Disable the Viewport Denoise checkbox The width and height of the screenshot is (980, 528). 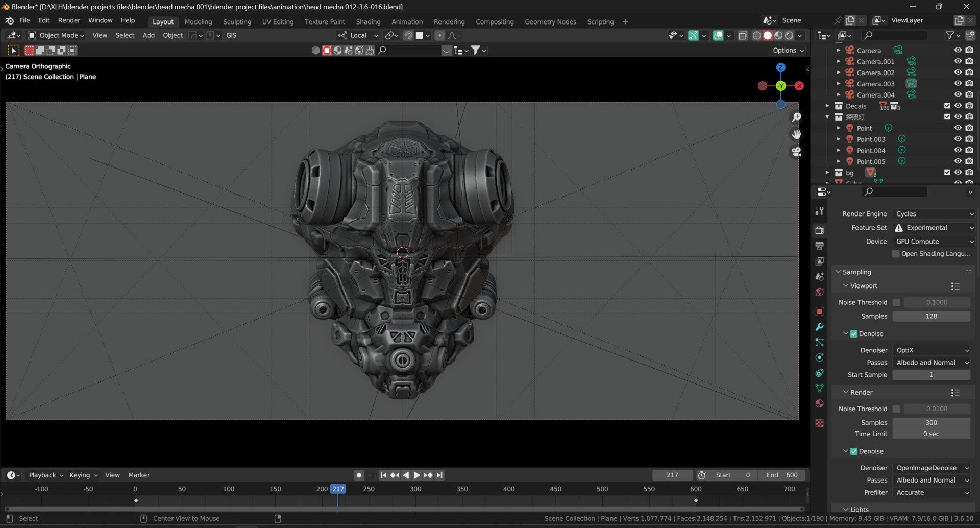853,334
